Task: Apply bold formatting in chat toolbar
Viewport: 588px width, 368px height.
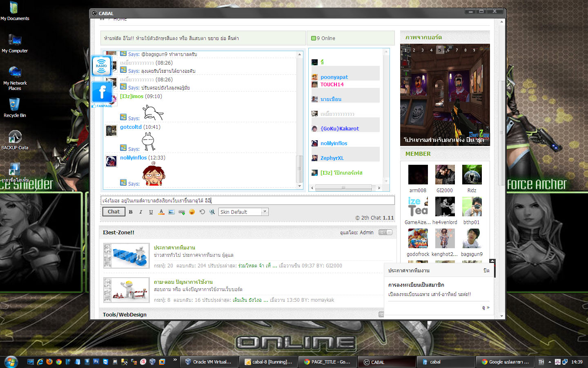Action: [x=131, y=212]
